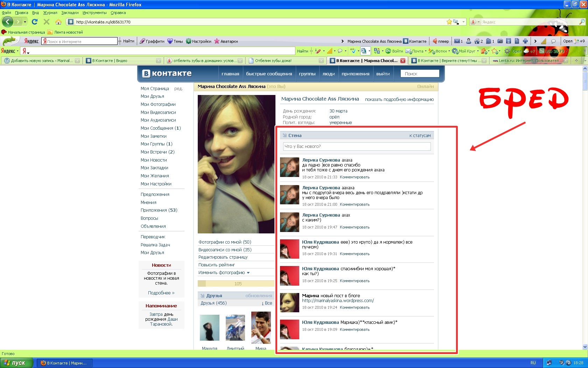The height and width of the screenshot is (368, 588).
Task: Open the Windows пуск start button
Action: click(x=17, y=363)
